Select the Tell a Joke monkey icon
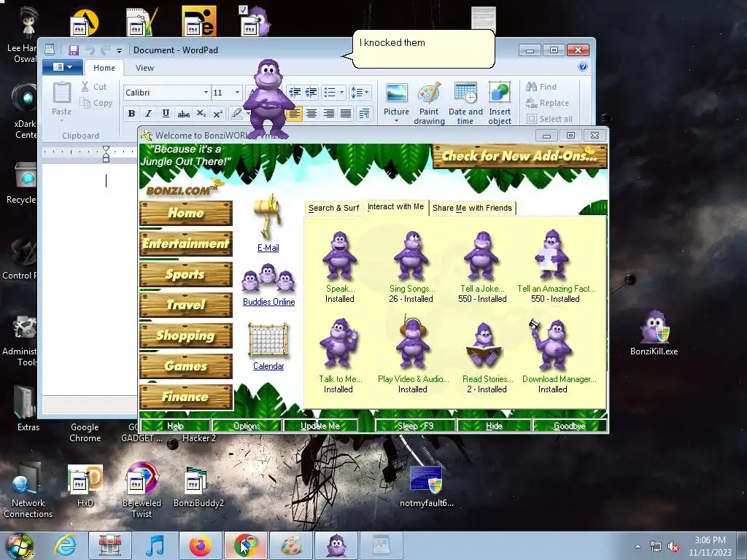Image resolution: width=747 pixels, height=560 pixels. [481, 256]
